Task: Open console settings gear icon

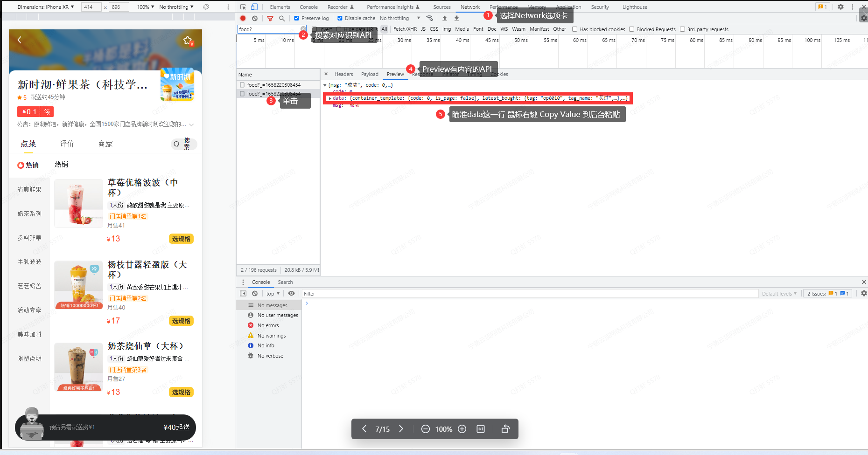Action: tap(864, 293)
